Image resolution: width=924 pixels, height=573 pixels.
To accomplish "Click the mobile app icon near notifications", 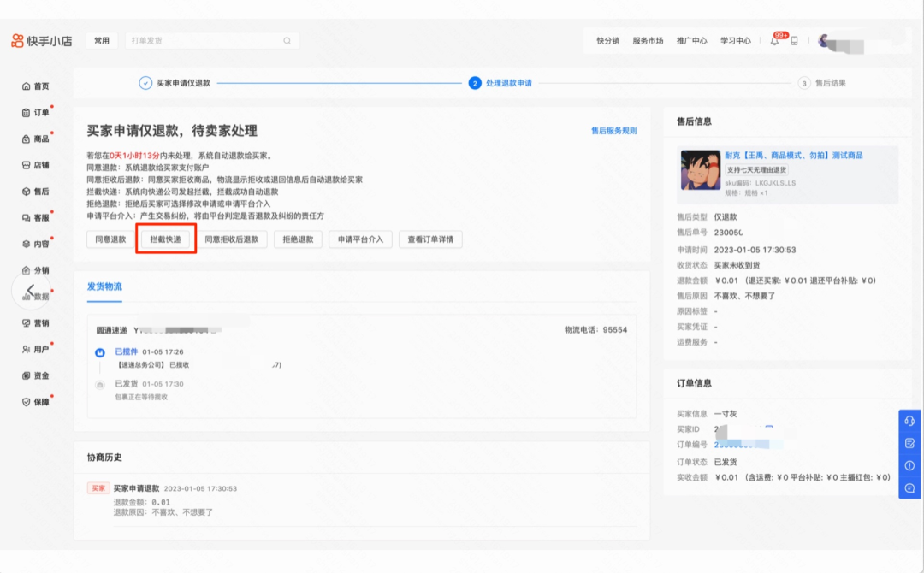I will (x=796, y=40).
